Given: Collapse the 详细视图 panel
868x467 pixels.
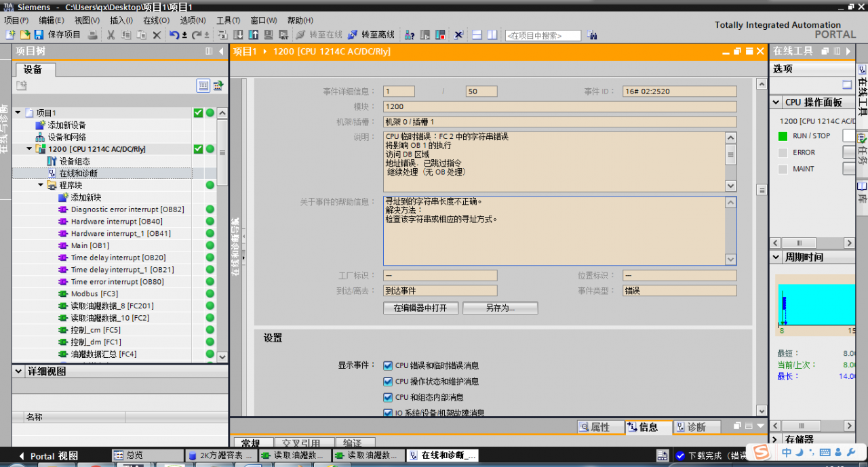Looking at the screenshot, I should [18, 371].
